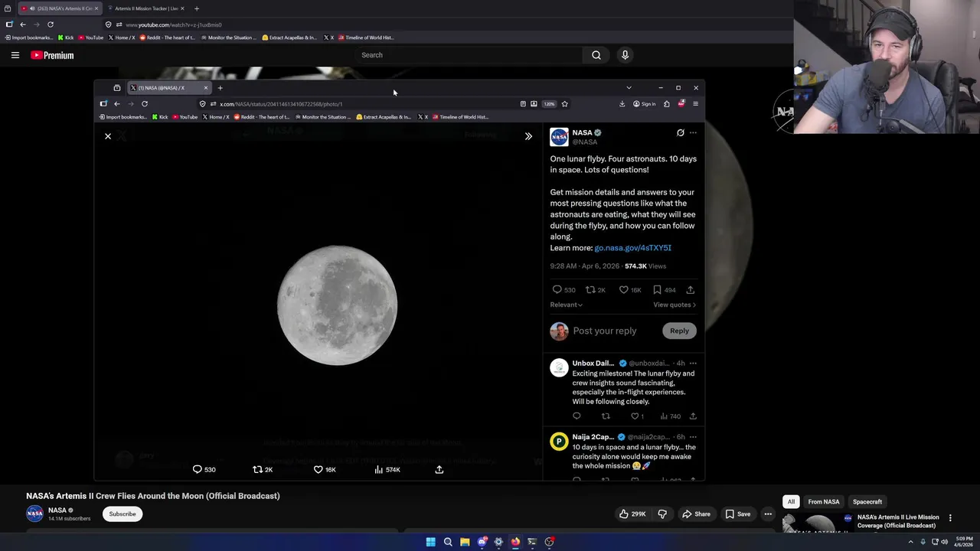The image size is (980, 551).
Task: Click the x.com address bar
Action: point(360,104)
